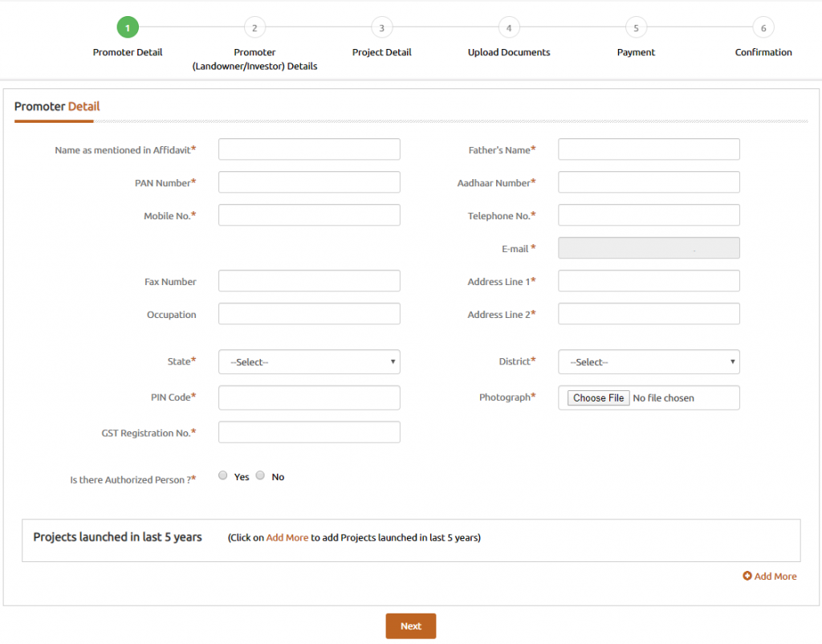Open Promoter (Landowner/Investor) Details step label
This screenshot has width=822, height=644.
[x=254, y=59]
